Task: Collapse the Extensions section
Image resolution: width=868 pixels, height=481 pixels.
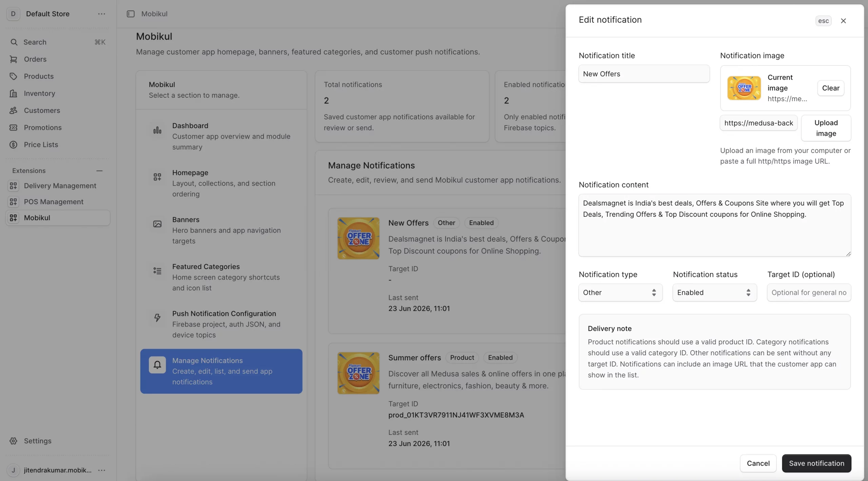Action: [x=99, y=171]
